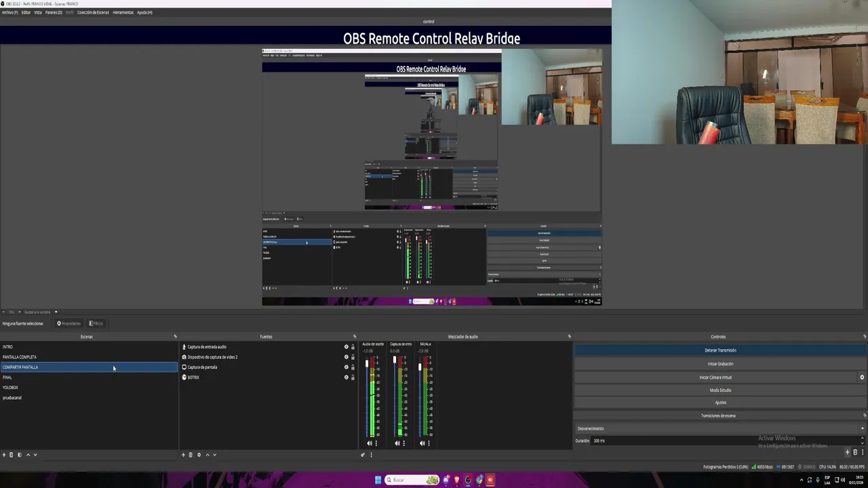Increase the transition Duración with the up arrow
The height and width of the screenshot is (488, 868).
(863, 439)
